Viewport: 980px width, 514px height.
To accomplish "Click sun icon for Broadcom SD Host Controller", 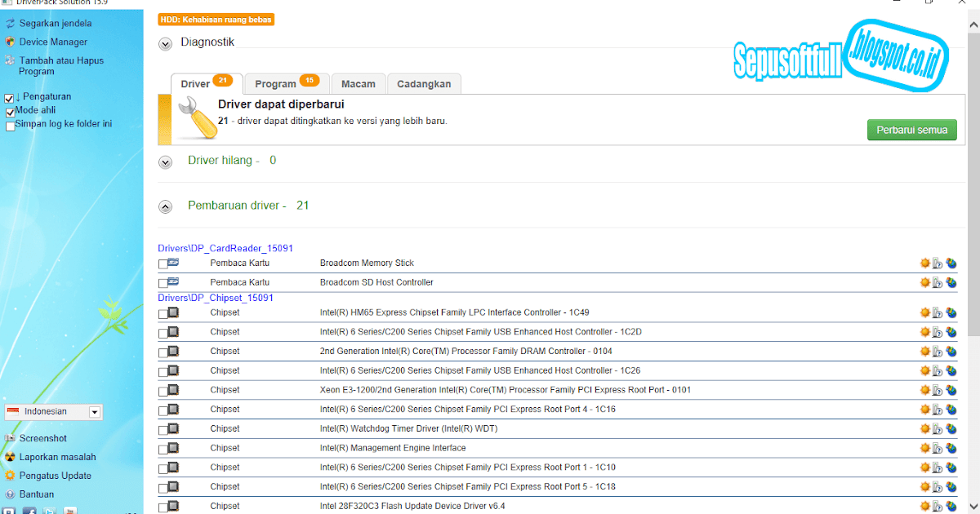I will point(925,282).
